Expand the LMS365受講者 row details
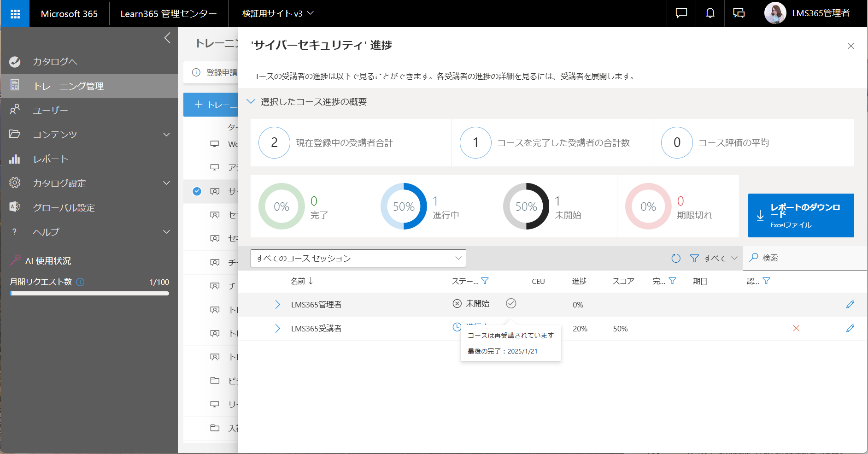Screen dimensions: 868x454 (x=277, y=328)
